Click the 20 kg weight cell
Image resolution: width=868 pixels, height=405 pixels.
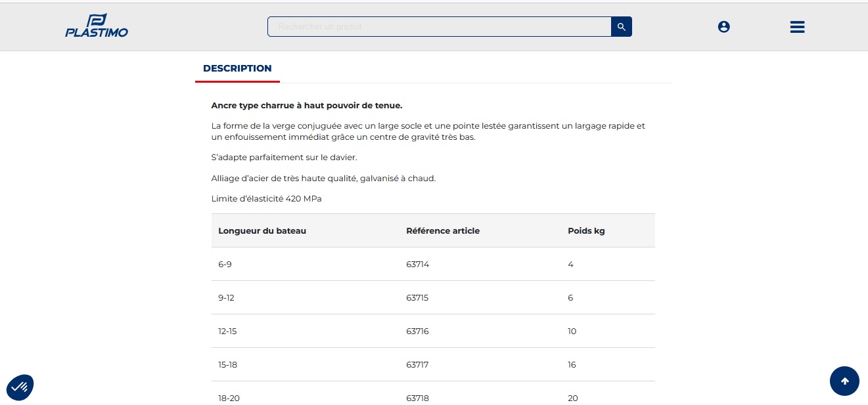point(572,398)
